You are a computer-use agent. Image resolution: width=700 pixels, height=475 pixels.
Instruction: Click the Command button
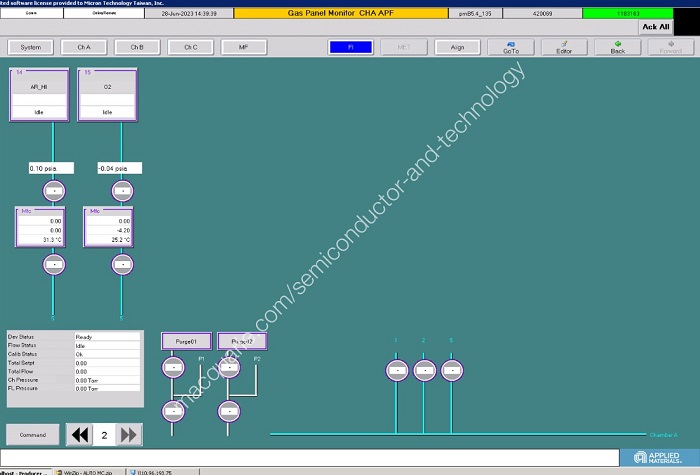pos(32,435)
